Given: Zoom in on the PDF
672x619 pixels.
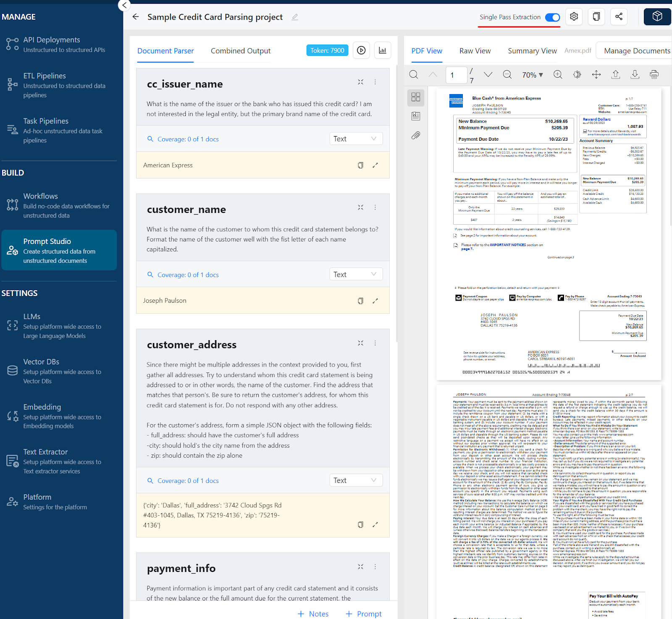Looking at the screenshot, I should (x=558, y=75).
